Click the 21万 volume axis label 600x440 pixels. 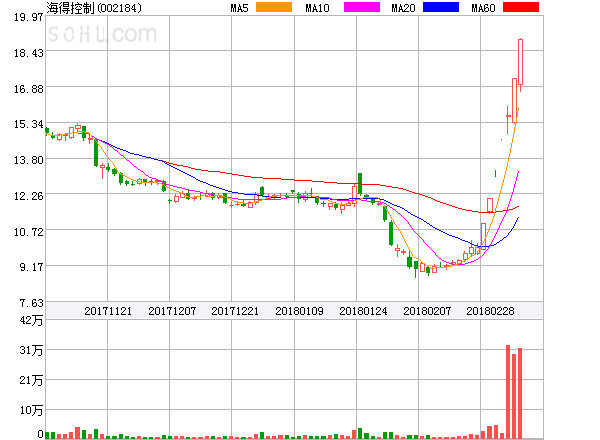tap(31, 380)
